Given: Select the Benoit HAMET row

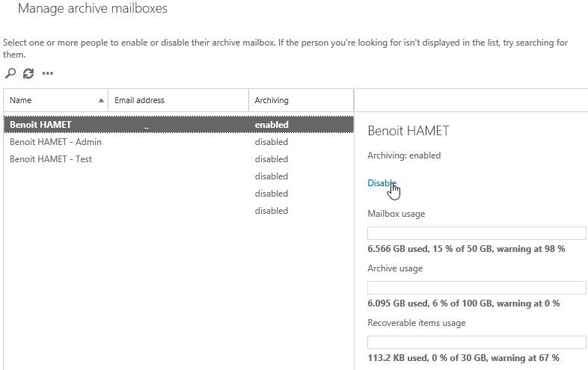Looking at the screenshot, I should coord(40,125).
